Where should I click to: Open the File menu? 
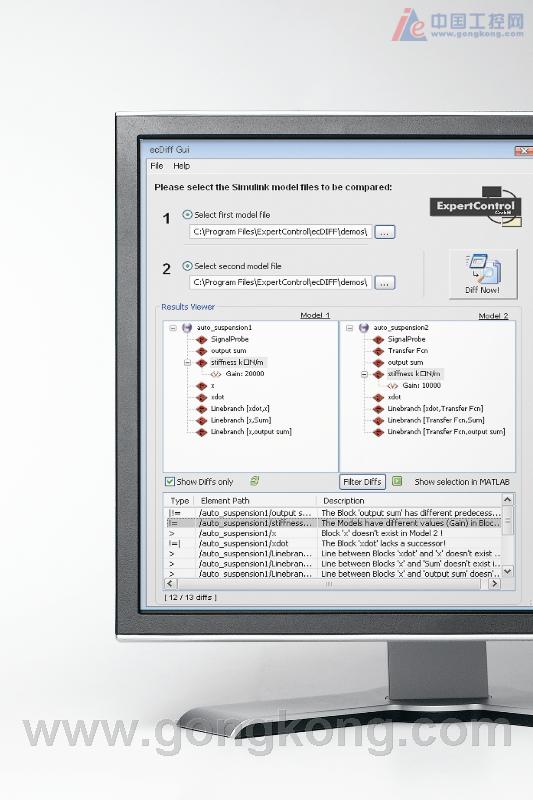point(157,166)
